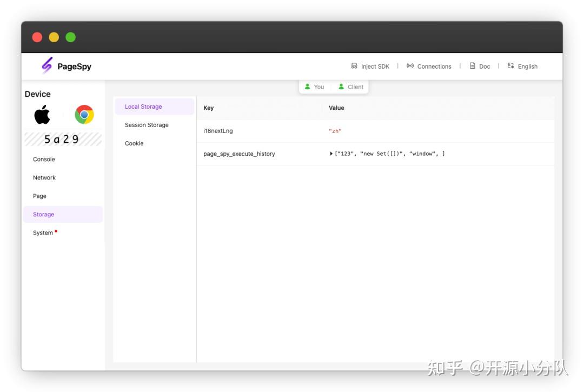Image resolution: width=584 pixels, height=392 pixels.
Task: Select the i18nextLng key row
Action: click(218, 130)
